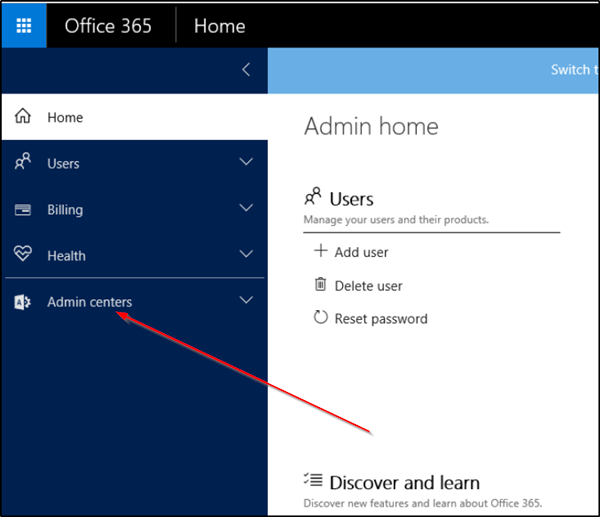The width and height of the screenshot is (600, 517).
Task: Click the Office 365 title in header
Action: tap(108, 26)
